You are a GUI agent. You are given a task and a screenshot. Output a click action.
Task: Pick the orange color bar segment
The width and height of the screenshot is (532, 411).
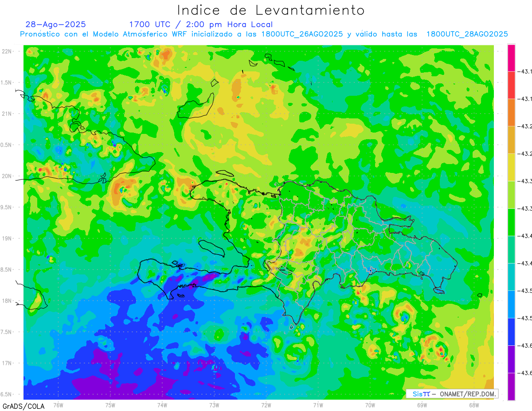(511, 112)
